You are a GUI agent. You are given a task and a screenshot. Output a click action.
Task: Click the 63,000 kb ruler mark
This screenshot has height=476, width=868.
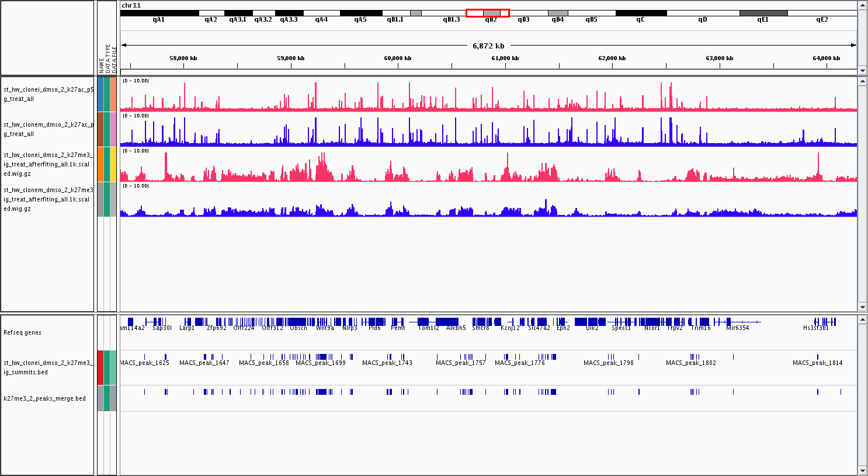[720, 58]
